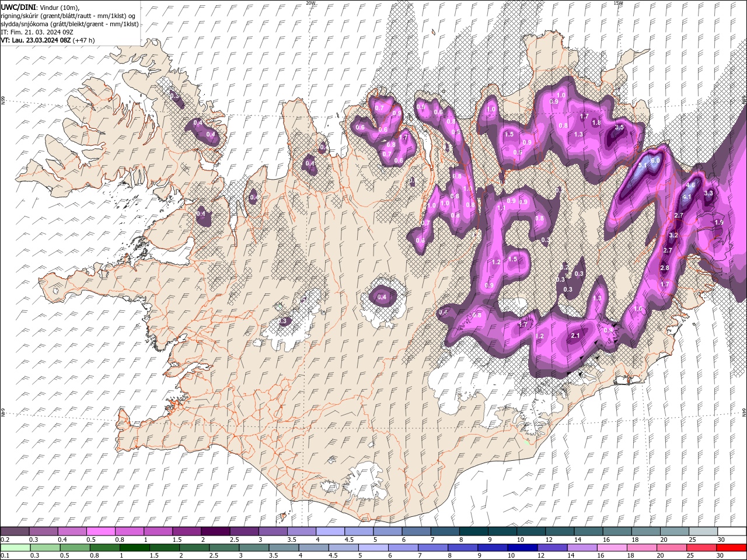Screen dimensions: 747x560
Task: Click the 5.1 precipitation value on the map
Action: [x=643, y=166]
